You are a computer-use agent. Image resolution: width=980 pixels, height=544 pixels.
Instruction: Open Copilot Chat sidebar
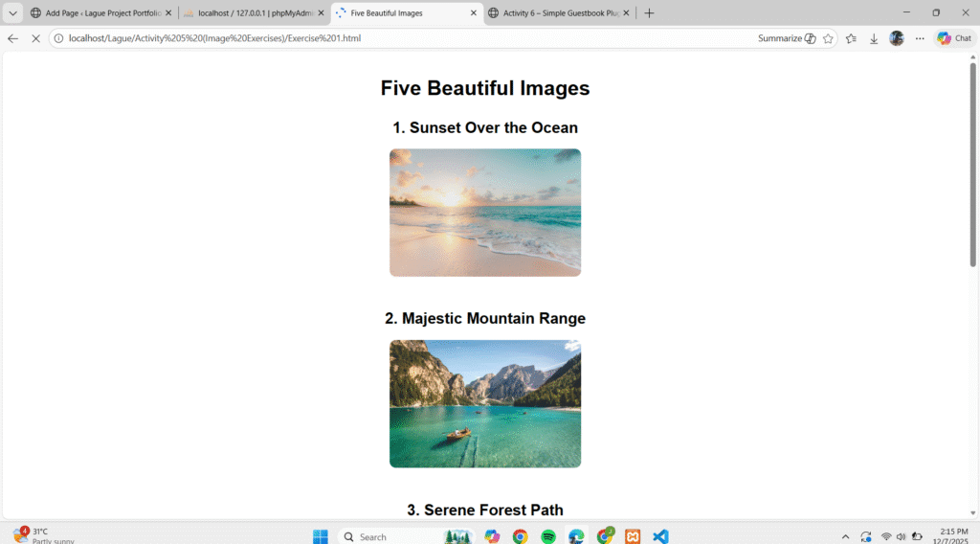tap(954, 38)
